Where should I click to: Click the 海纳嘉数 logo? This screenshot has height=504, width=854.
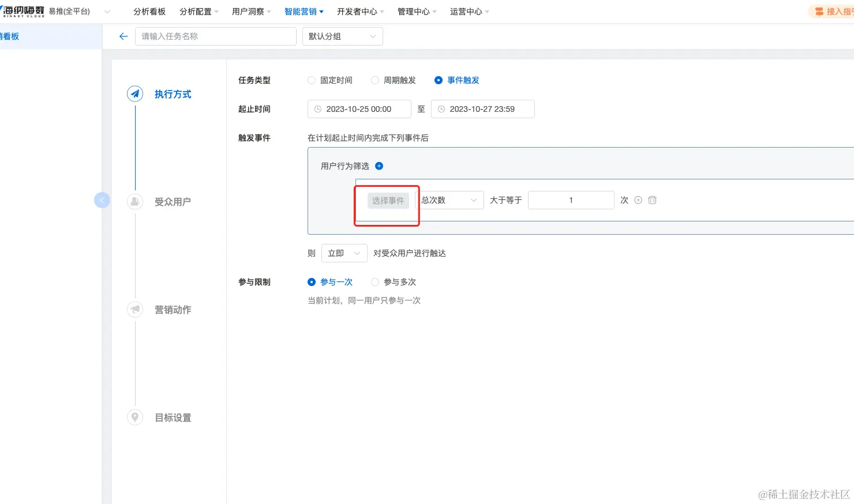(23, 12)
